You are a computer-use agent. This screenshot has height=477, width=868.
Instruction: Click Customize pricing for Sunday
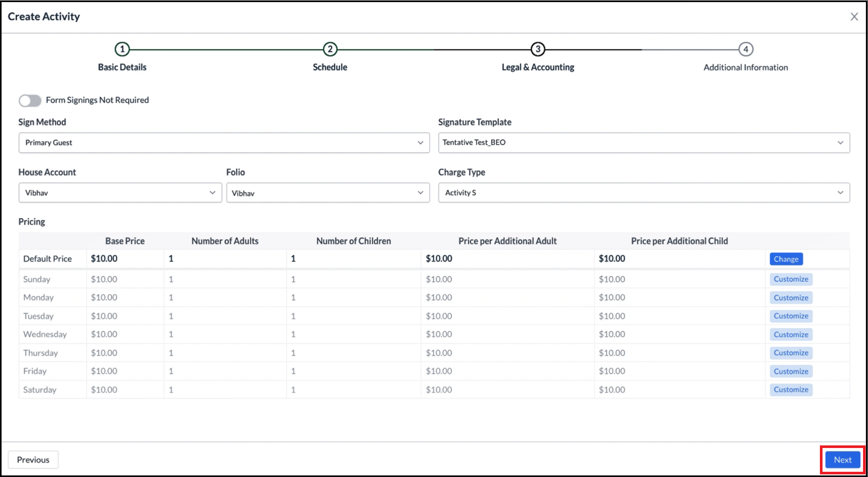coord(790,279)
